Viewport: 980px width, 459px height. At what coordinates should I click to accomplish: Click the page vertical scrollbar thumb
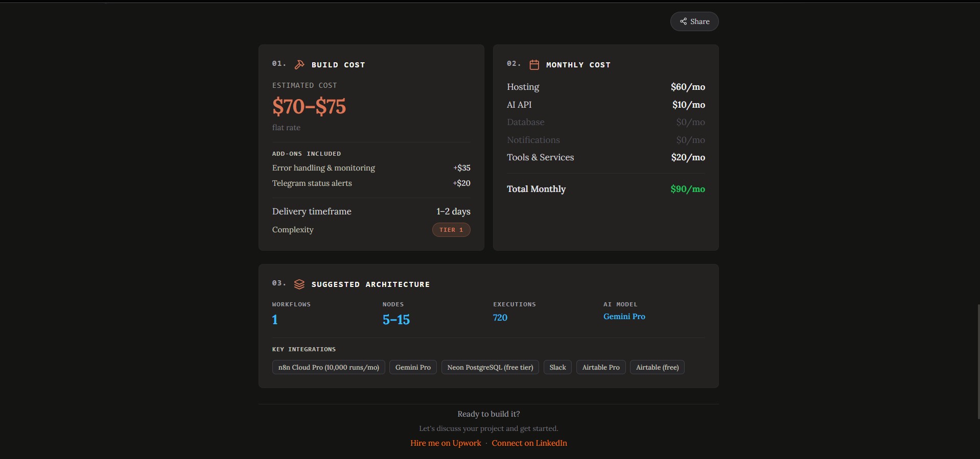(978, 361)
